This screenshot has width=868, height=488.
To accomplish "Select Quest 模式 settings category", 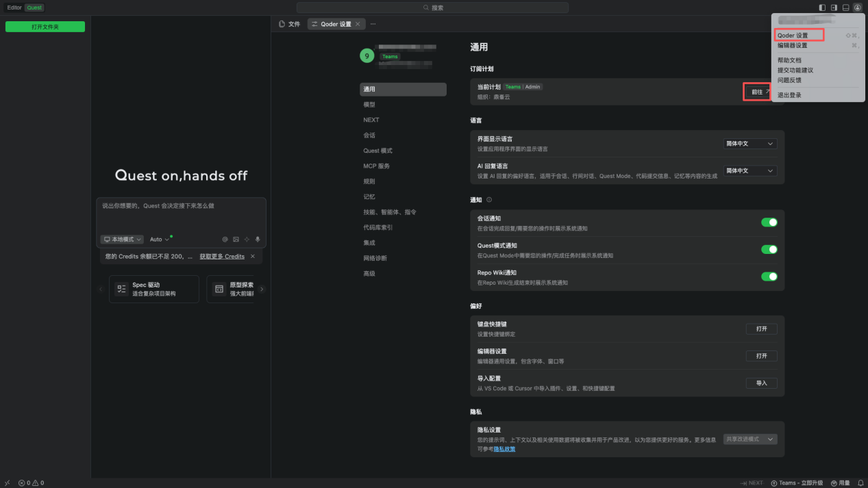I will click(x=403, y=151).
